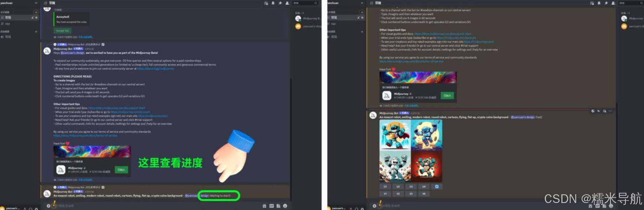This screenshot has height=210, width=644.
Task: Click the Accept ToS button
Action: coord(62,31)
